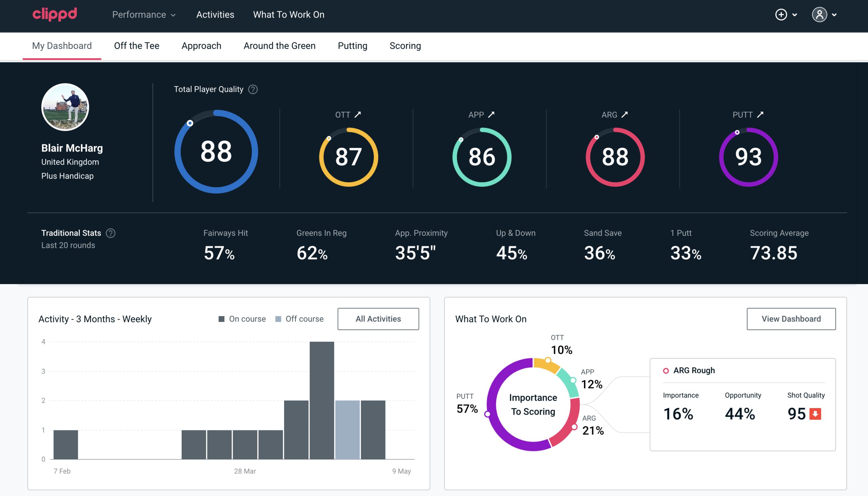Click the Activities nav menu item
The image size is (868, 496).
coord(215,15)
